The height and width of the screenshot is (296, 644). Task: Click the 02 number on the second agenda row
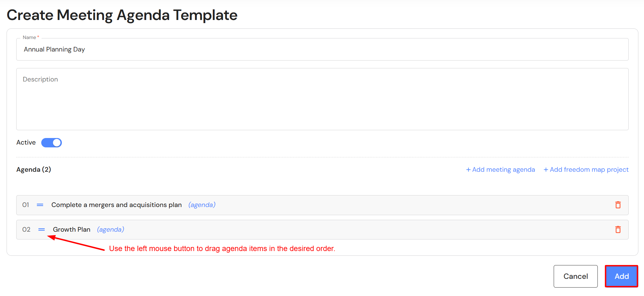pyautogui.click(x=26, y=229)
